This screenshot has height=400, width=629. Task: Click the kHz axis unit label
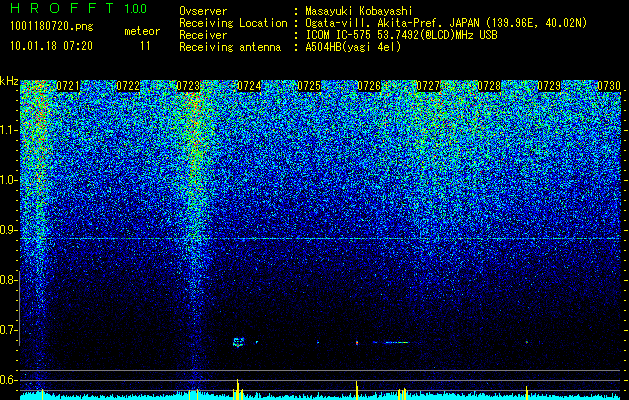[9, 81]
